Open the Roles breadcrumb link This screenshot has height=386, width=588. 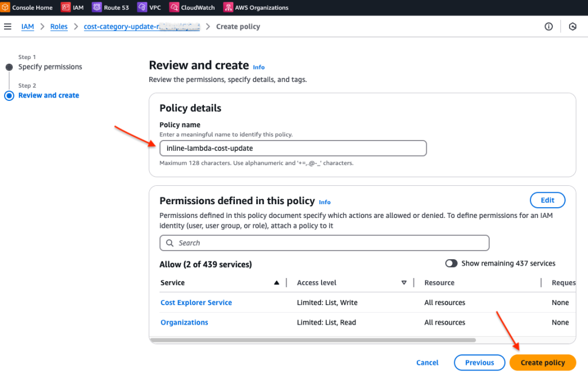[59, 26]
